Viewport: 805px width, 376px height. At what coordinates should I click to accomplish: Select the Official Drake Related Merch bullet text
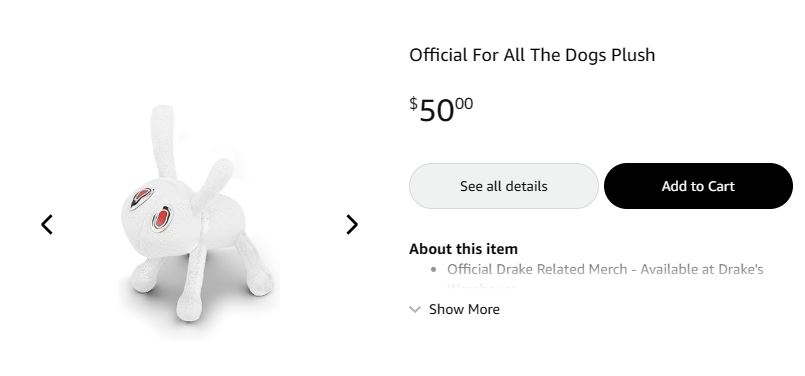pos(605,269)
